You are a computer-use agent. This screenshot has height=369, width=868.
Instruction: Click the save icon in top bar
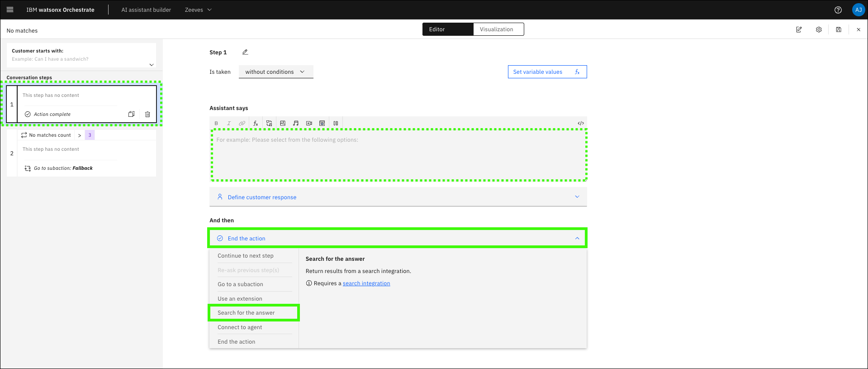click(x=839, y=29)
